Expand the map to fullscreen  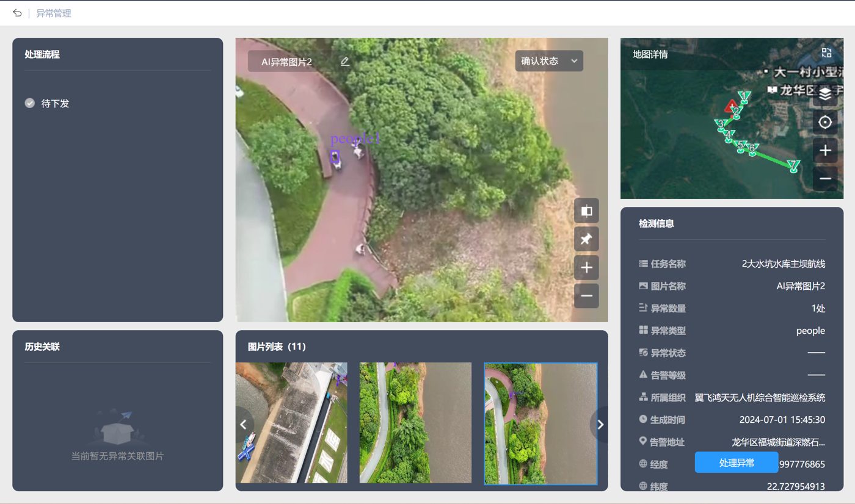point(826,53)
